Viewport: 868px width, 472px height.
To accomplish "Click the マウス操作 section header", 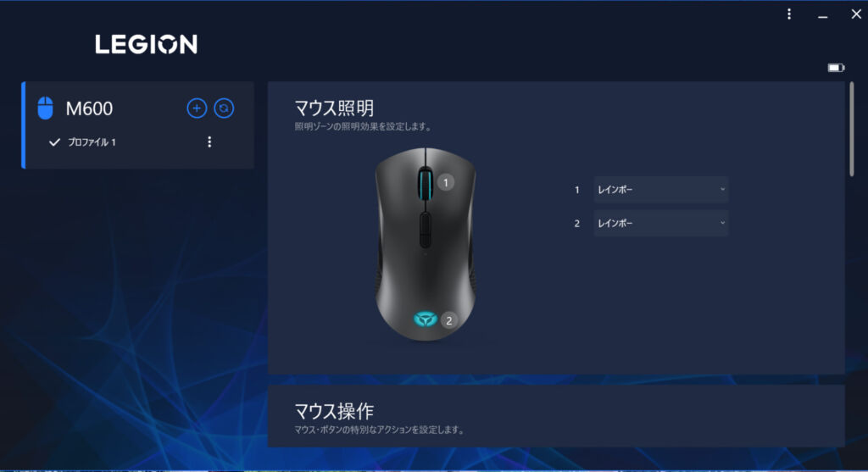I will [334, 411].
